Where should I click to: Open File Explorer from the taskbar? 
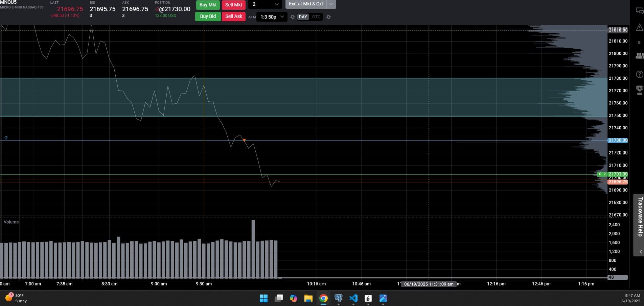pos(308,298)
